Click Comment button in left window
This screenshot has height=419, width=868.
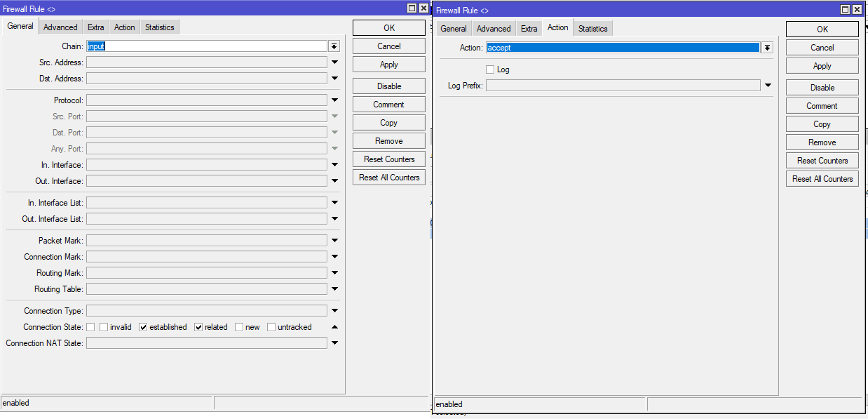coord(388,105)
